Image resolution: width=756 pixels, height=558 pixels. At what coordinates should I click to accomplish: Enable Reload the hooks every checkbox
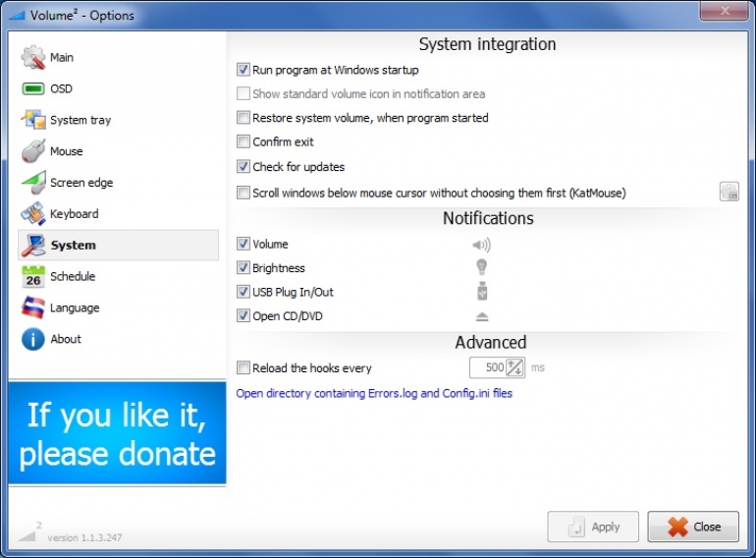[243, 368]
